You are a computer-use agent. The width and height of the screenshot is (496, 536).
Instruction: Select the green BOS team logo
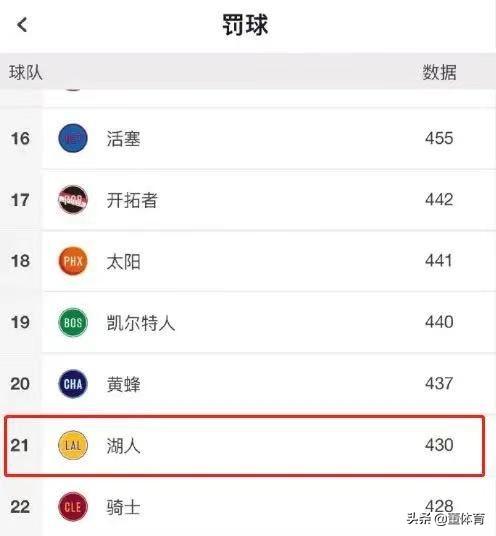(x=73, y=322)
